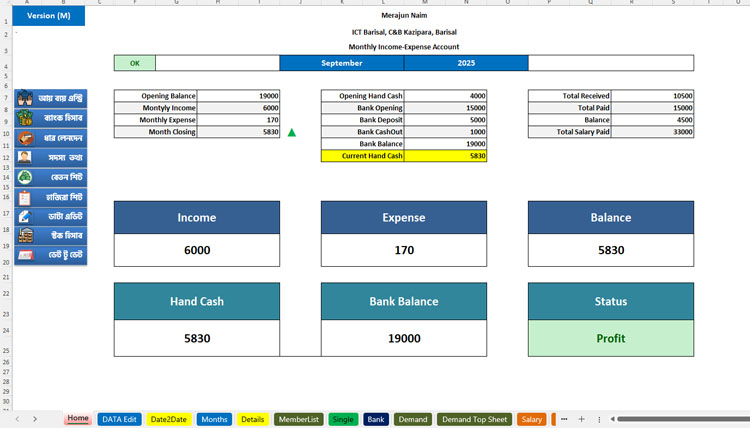The image size is (750, 428).
Task: Open the ডেট টু ডেট date-to-date button
Action: tap(50, 255)
